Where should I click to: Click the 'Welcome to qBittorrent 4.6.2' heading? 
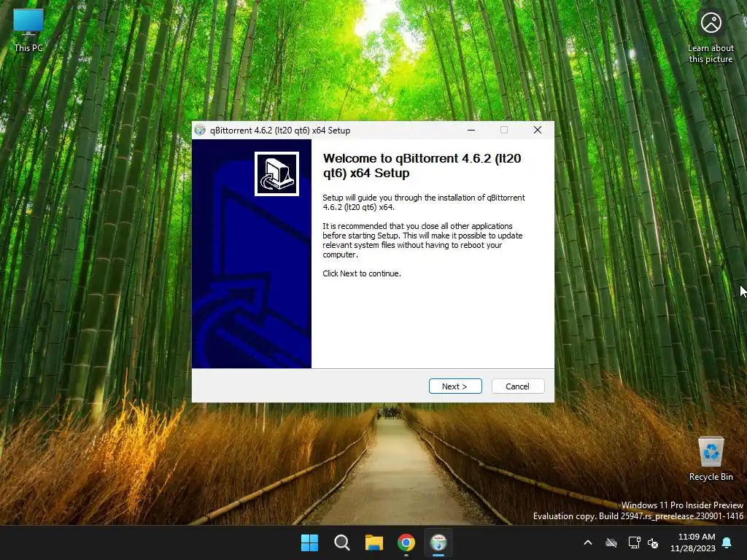[422, 166]
